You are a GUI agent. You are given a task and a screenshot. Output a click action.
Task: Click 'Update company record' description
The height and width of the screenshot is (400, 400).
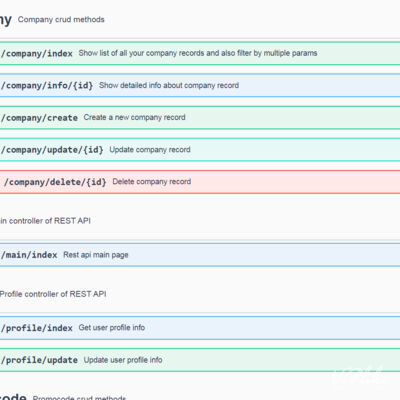pyautogui.click(x=150, y=150)
